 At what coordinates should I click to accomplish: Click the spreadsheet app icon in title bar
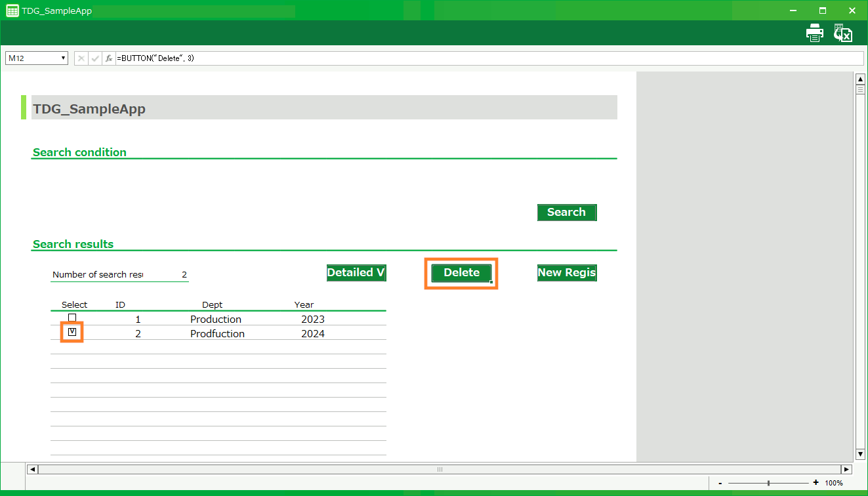12,10
